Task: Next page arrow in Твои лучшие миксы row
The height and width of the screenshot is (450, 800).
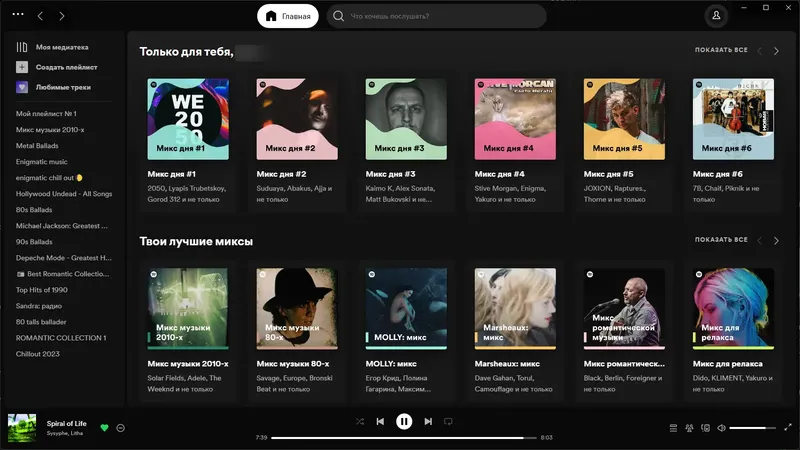Action: coord(776,241)
